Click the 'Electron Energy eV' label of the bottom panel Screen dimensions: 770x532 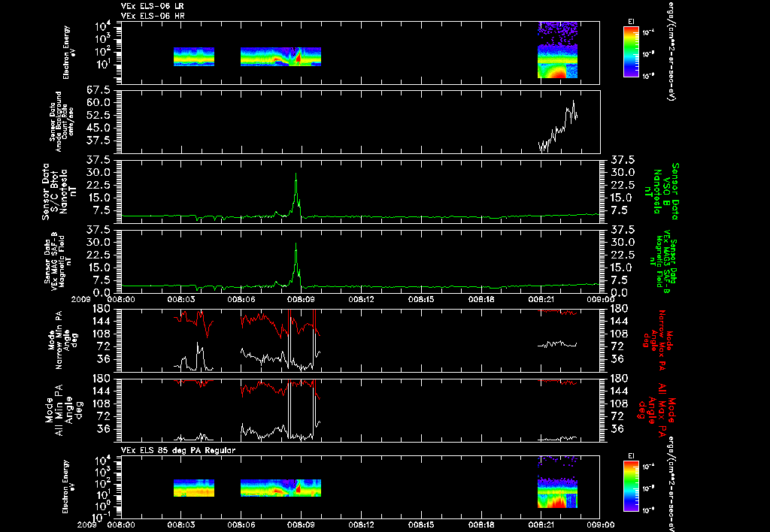tap(67, 486)
